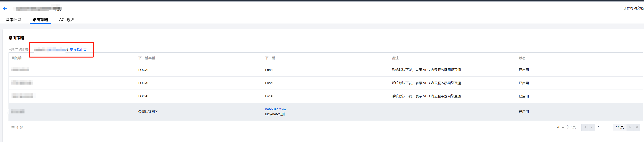This screenshot has width=644, height=142.
Task: Click the page number input field
Action: (x=604, y=127)
